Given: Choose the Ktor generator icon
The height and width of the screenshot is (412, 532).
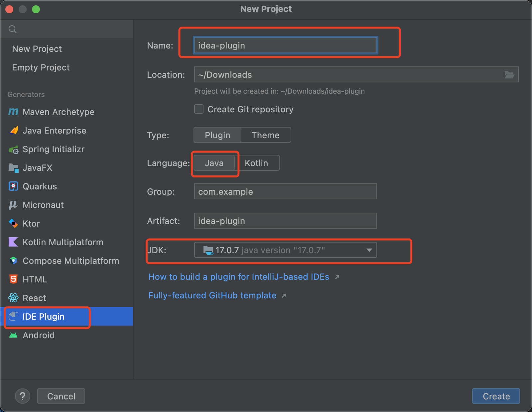Looking at the screenshot, I should pyautogui.click(x=13, y=224).
